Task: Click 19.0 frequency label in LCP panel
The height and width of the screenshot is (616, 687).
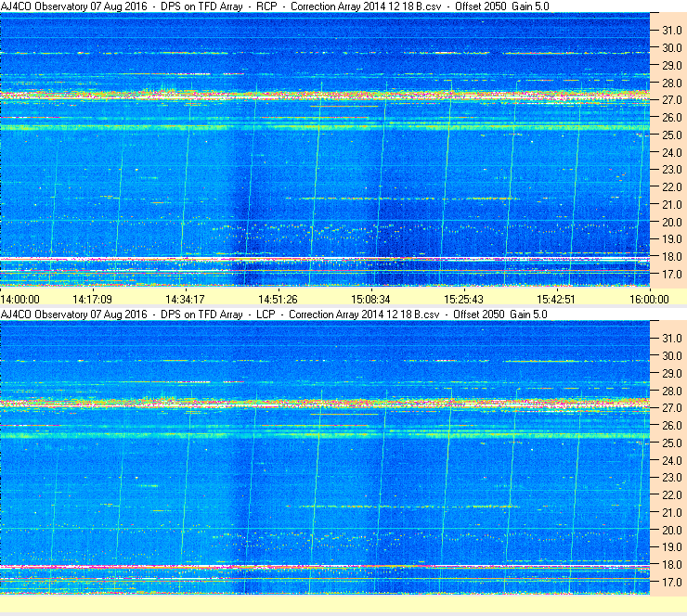Action: (671, 546)
